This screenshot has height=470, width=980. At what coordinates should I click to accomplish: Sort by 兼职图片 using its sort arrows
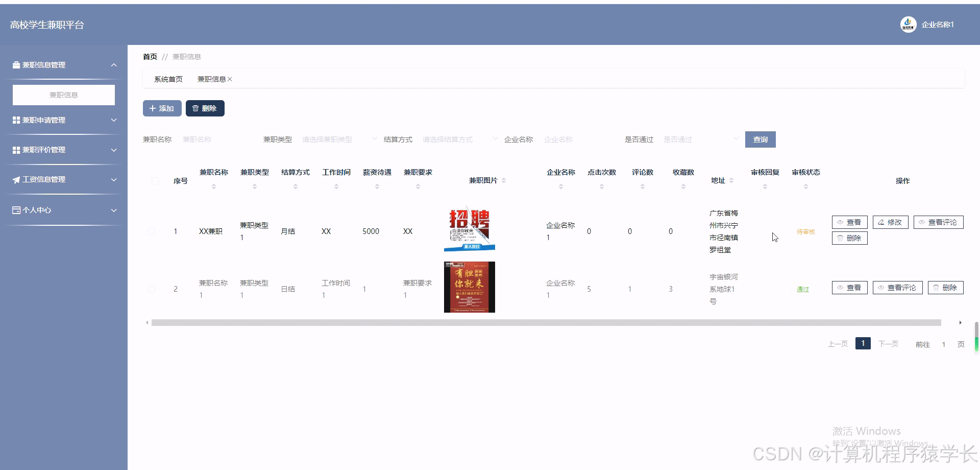[x=504, y=180]
